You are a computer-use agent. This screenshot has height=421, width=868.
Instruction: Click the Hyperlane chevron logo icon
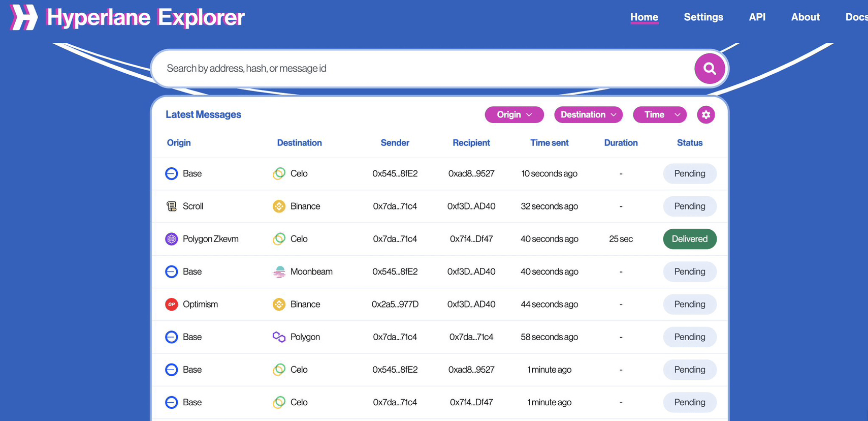pyautogui.click(x=23, y=17)
